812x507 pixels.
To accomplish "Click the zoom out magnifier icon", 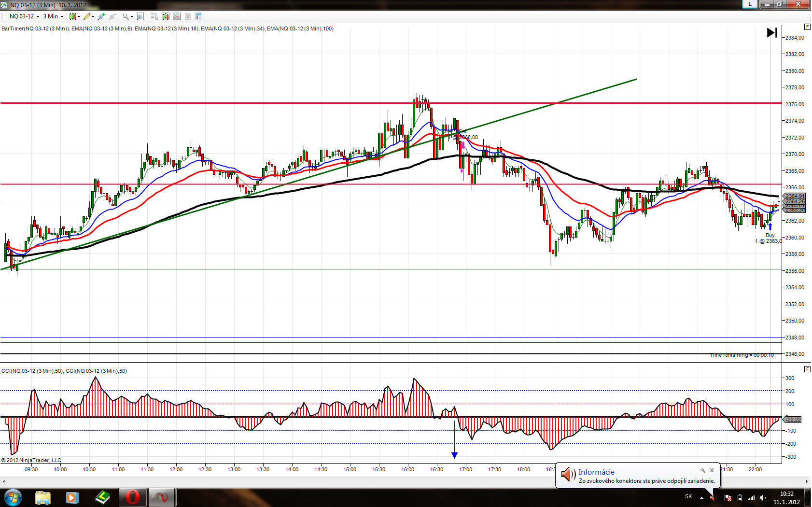I will pyautogui.click(x=112, y=16).
